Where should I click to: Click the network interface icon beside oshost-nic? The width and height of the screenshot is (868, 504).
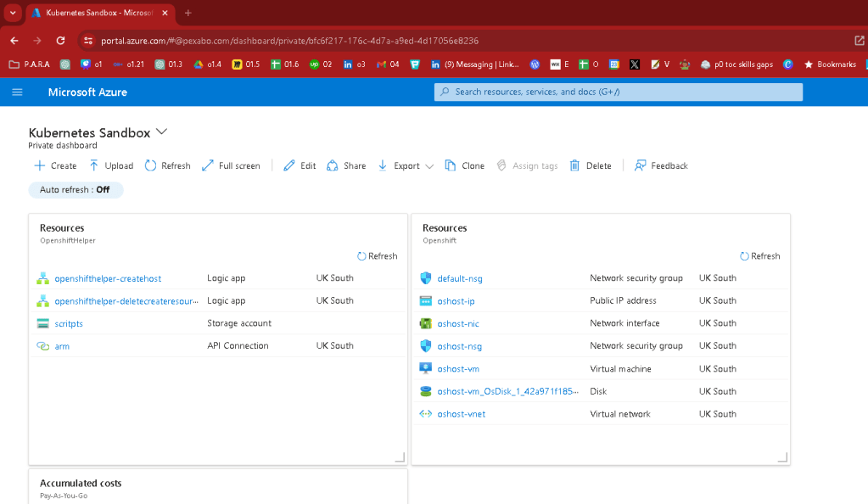426,323
